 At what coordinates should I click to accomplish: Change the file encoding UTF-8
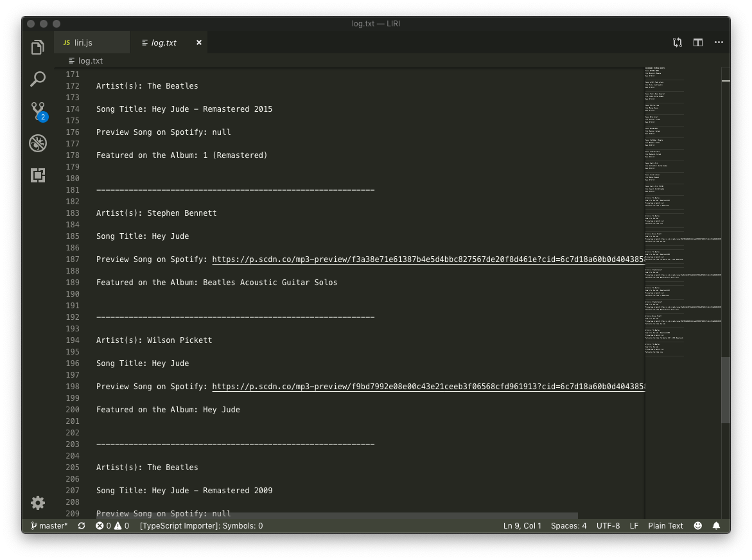[608, 526]
